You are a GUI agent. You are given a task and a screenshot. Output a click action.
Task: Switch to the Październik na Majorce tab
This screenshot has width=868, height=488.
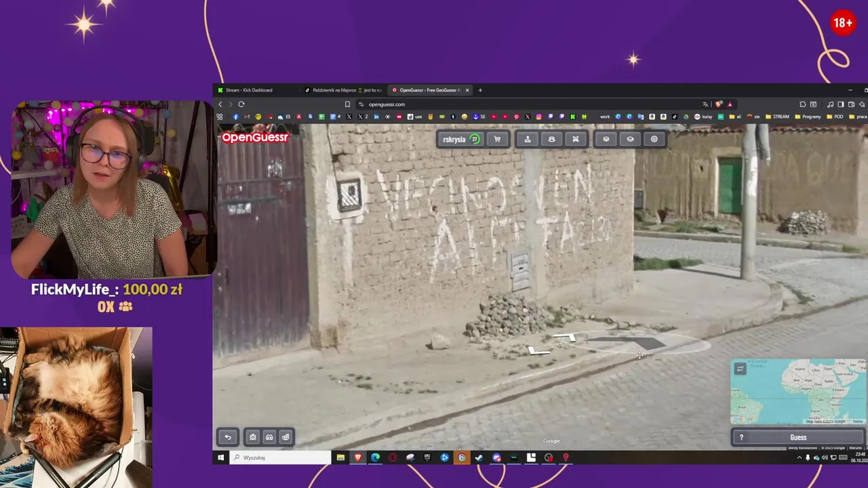click(x=342, y=90)
